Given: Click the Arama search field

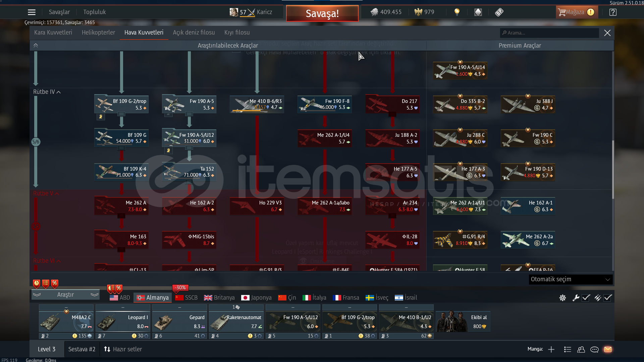Looking at the screenshot, I should (550, 33).
